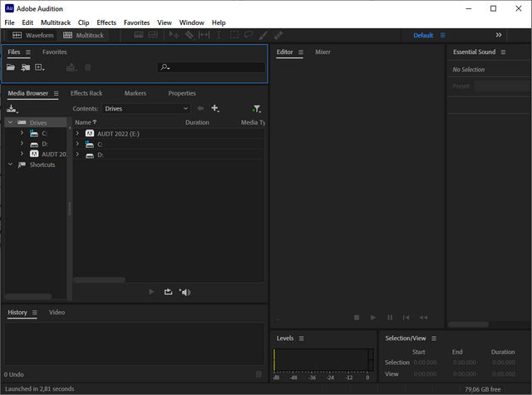Viewport: 532px width, 395px height.
Task: Collapse the Drives tree node
Action: (10, 122)
